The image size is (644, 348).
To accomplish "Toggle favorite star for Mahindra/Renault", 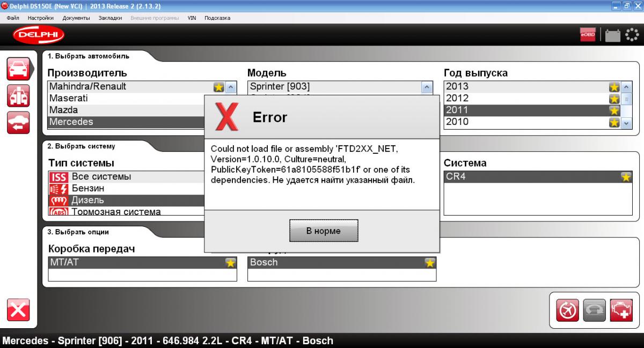I will click(219, 87).
